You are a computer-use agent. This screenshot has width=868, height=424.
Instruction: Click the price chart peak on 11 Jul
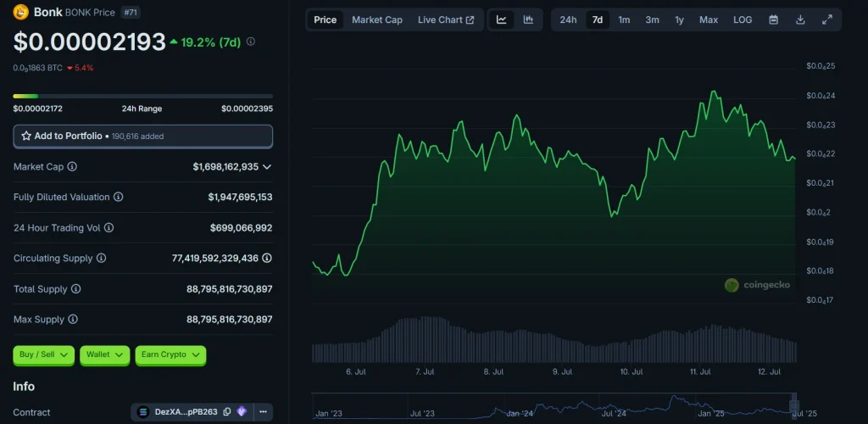point(714,92)
